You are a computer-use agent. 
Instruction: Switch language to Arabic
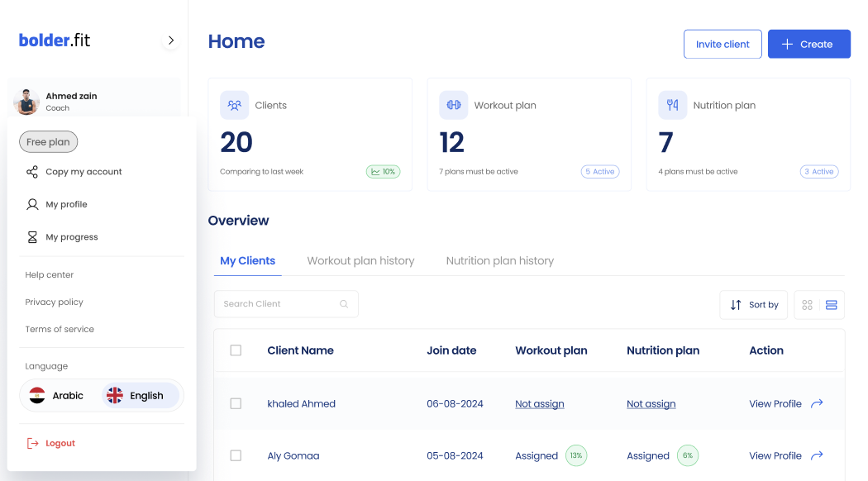[x=58, y=396]
